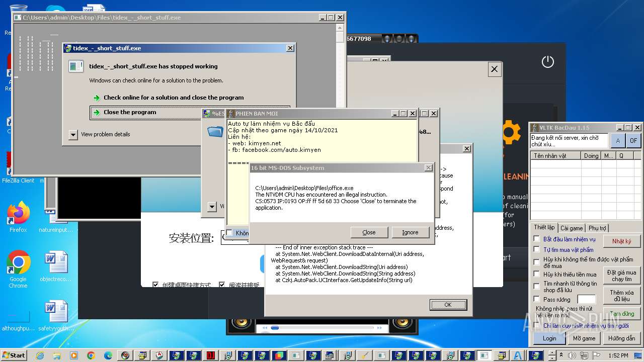Click the orange gear icon in cleaner window
Image resolution: width=644 pixels, height=362 pixels.
(x=511, y=132)
